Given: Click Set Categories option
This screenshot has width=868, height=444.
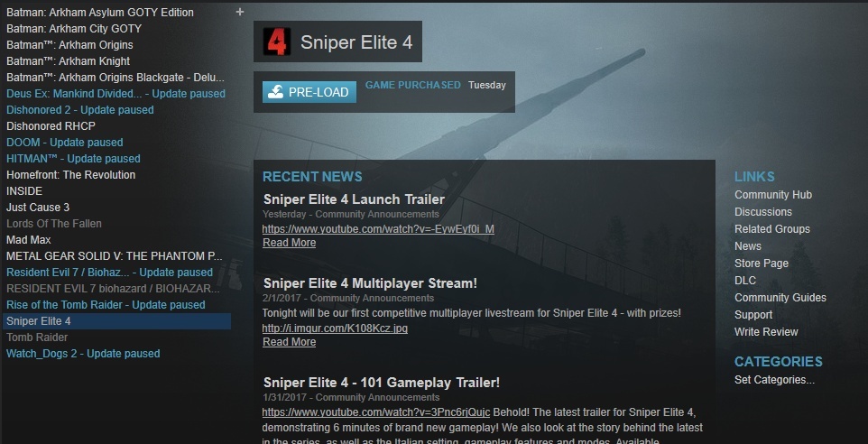Looking at the screenshot, I should (x=774, y=380).
